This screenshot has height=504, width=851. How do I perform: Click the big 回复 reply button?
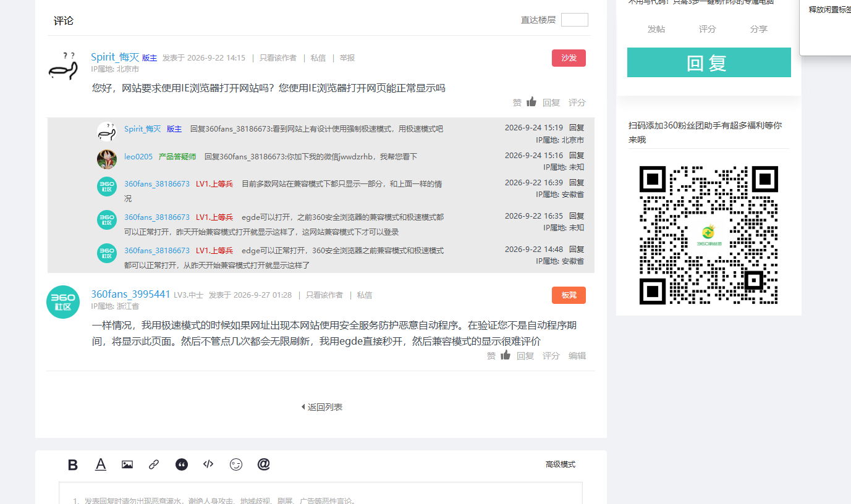tap(709, 62)
